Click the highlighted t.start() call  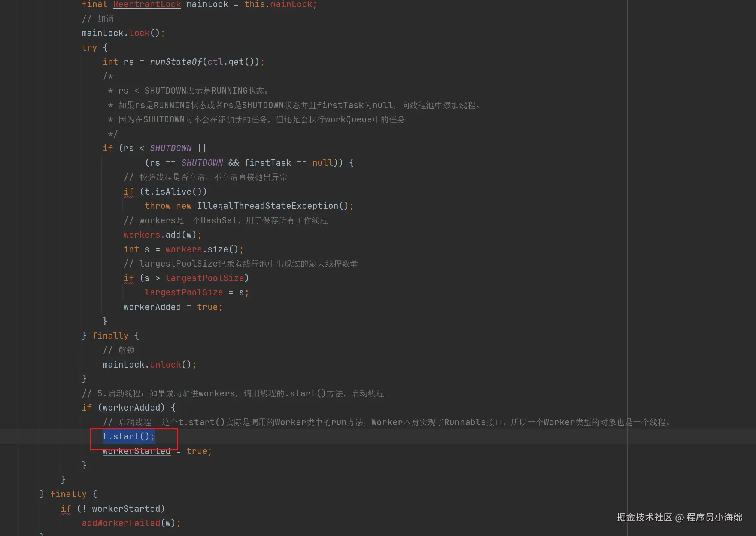pos(128,436)
